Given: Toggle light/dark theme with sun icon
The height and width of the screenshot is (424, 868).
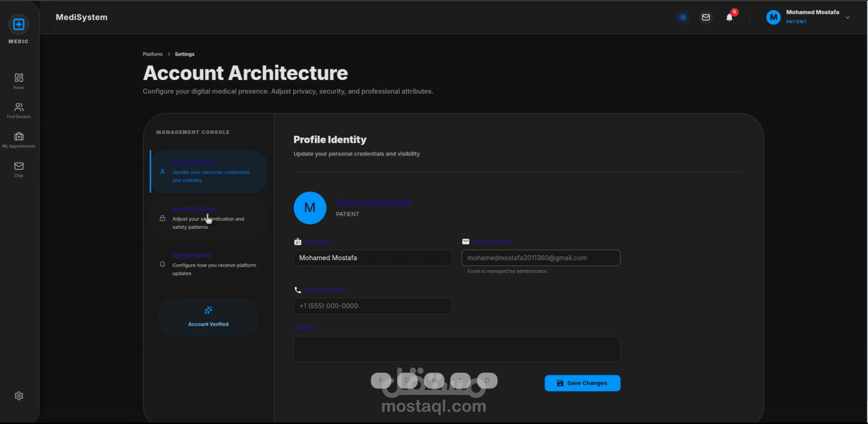Looking at the screenshot, I should pos(683,18).
